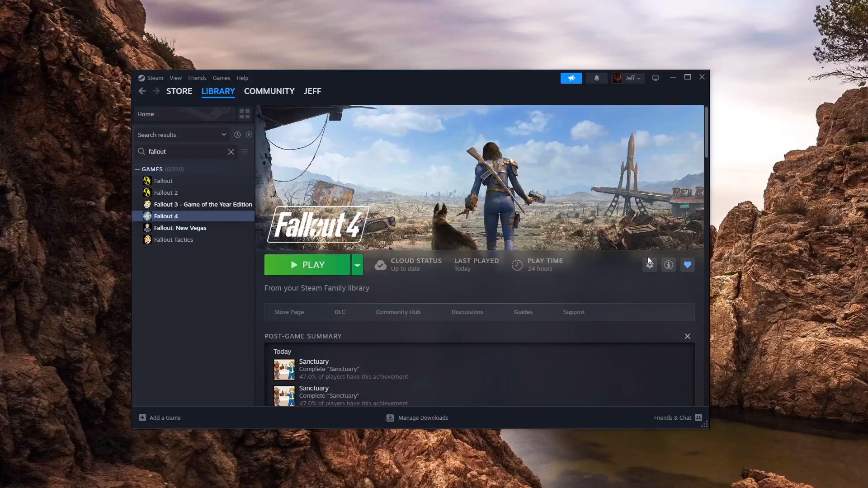Open the STORE tab
This screenshot has width=868, height=488.
[x=179, y=91]
